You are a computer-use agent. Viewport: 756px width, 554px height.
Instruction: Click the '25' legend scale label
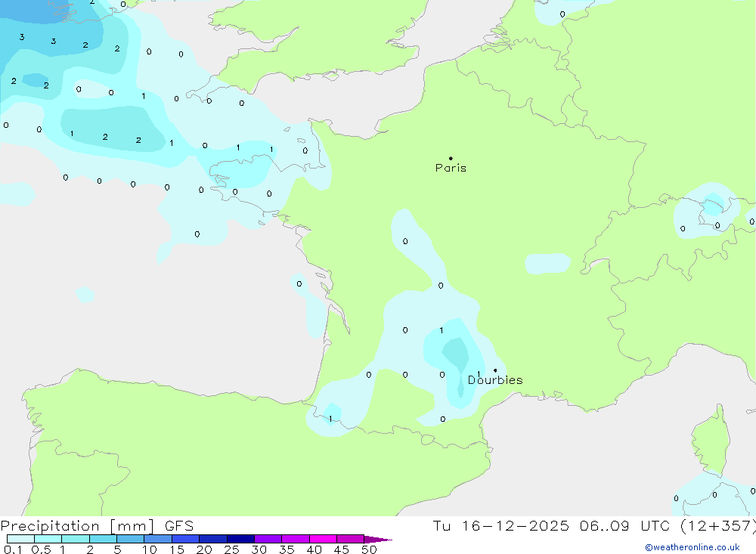pos(231,549)
